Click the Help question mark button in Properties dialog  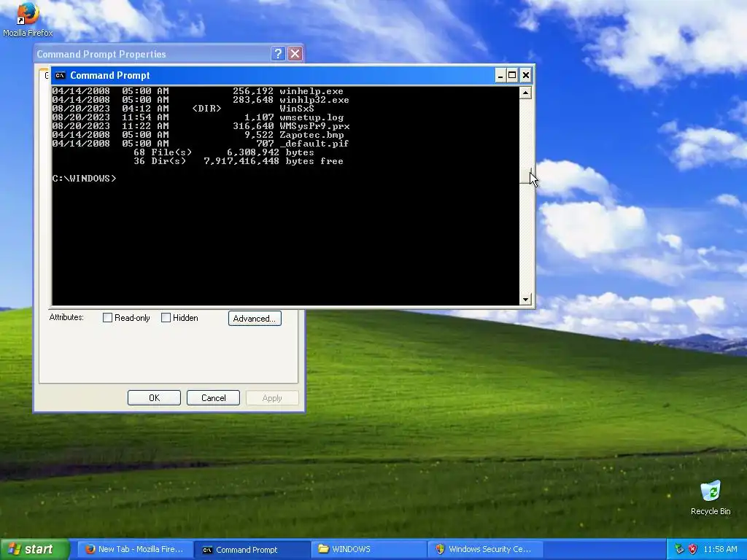coord(278,54)
